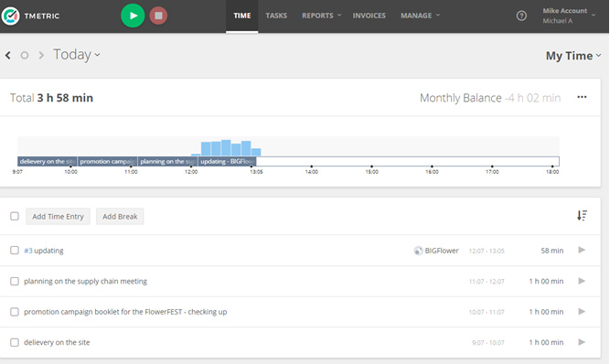The image size is (610, 364).
Task: Open the BIGFlower project label
Action: (x=442, y=251)
